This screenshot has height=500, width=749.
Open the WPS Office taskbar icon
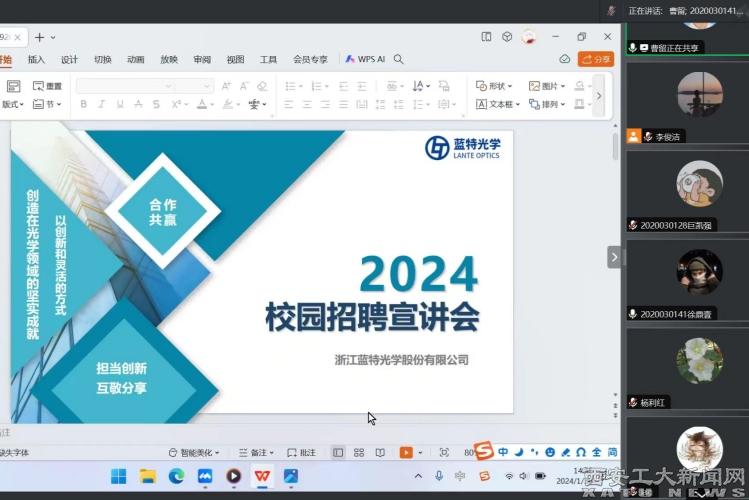tap(262, 476)
